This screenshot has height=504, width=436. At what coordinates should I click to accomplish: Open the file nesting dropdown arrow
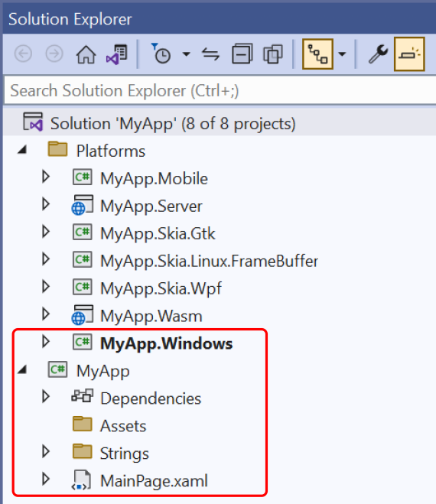(x=343, y=54)
